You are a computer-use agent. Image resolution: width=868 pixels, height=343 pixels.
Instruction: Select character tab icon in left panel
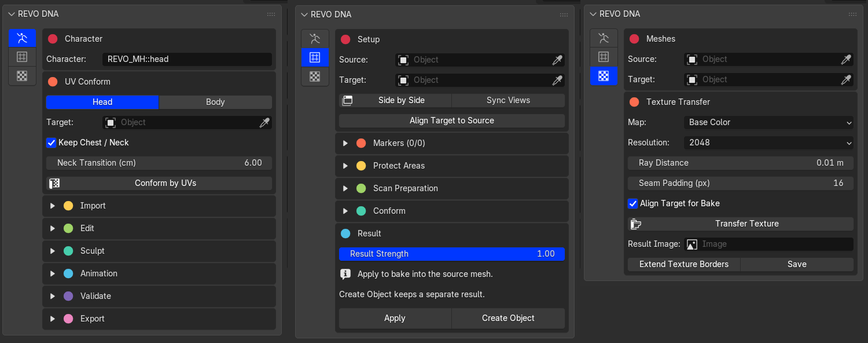coord(22,39)
